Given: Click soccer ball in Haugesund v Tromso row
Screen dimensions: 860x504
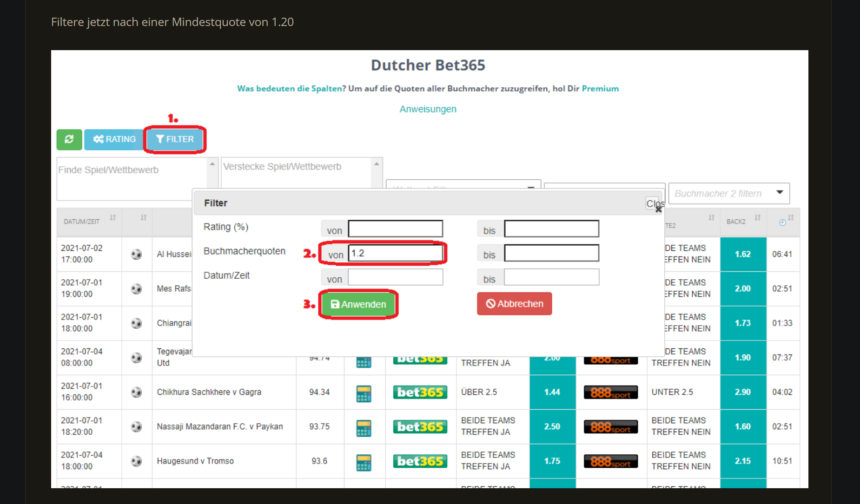Looking at the screenshot, I should pos(136,461).
